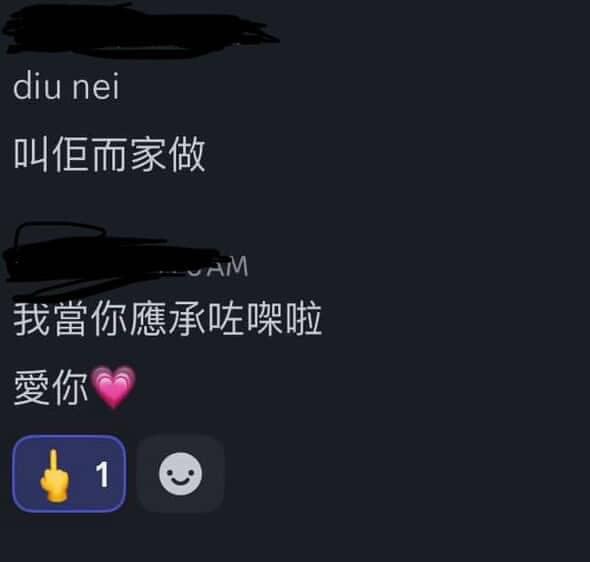Viewport: 590px width, 562px height.
Task: Click the characters 而家 in the second message
Action: [129, 155]
